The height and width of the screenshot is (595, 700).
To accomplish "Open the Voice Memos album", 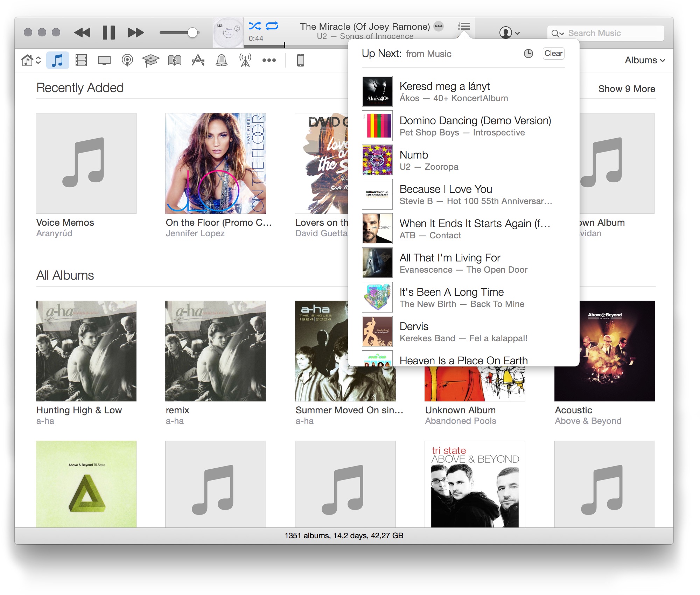I will [x=86, y=163].
